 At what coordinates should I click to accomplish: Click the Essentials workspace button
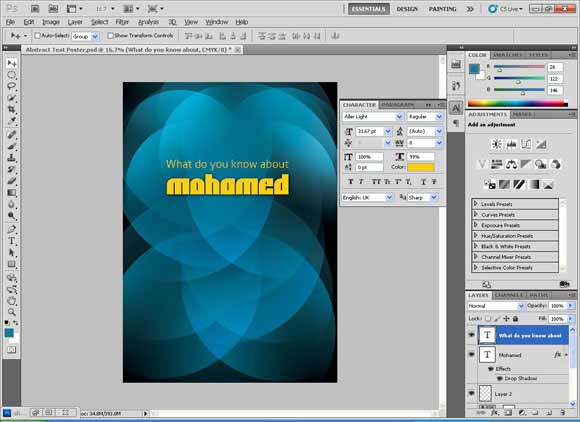click(368, 9)
